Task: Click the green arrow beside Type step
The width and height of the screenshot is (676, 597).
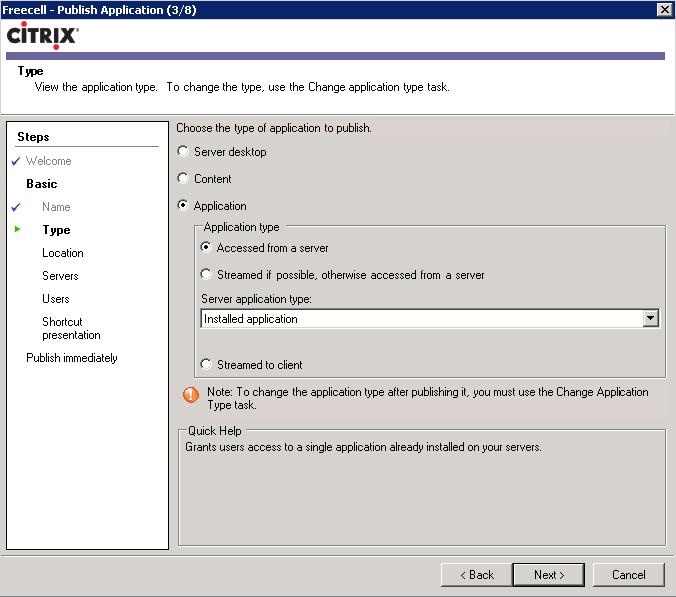Action: coord(17,229)
